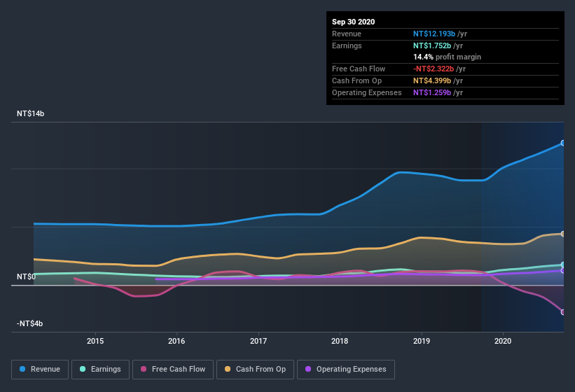Toggle the Operating Expenses legend button

pyautogui.click(x=346, y=370)
